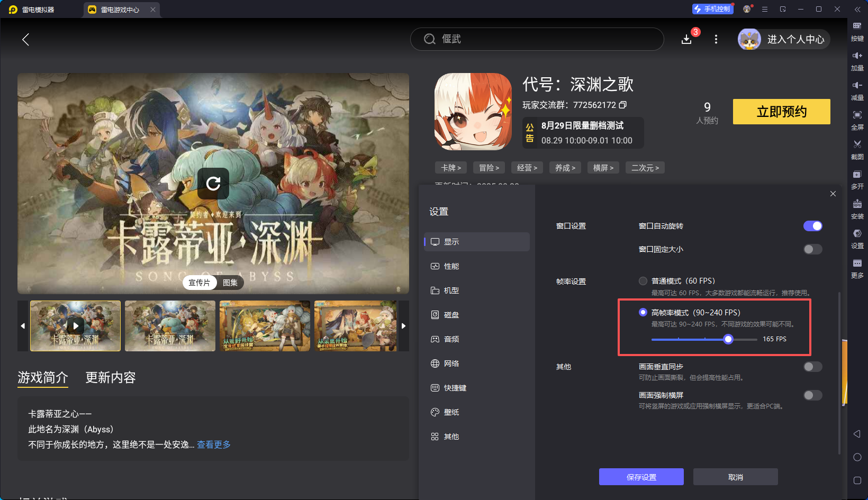Expand the 横屏 > tag
868x500 pixels.
click(603, 168)
